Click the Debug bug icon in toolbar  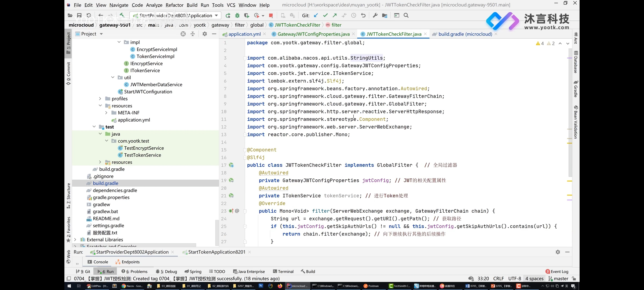point(237,16)
